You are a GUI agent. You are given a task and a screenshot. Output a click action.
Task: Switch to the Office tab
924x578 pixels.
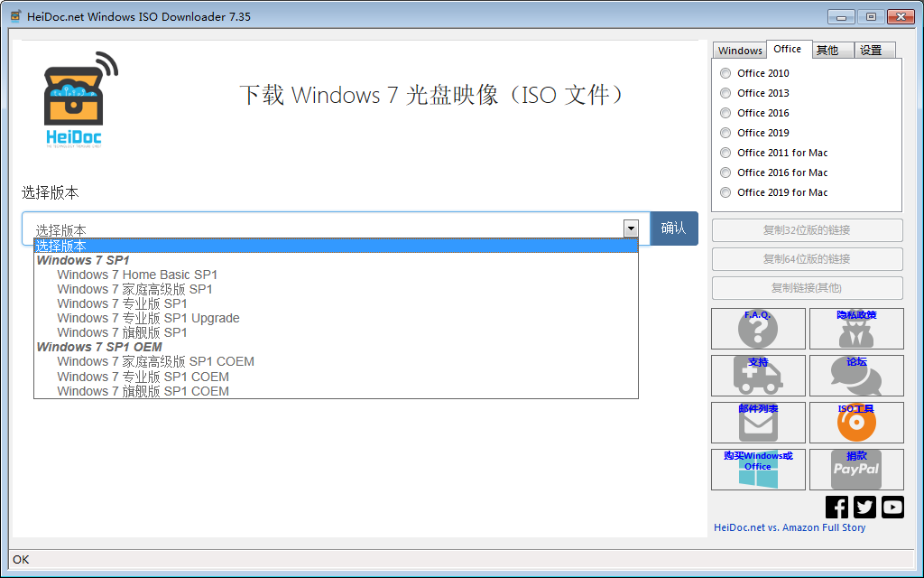[x=789, y=49]
